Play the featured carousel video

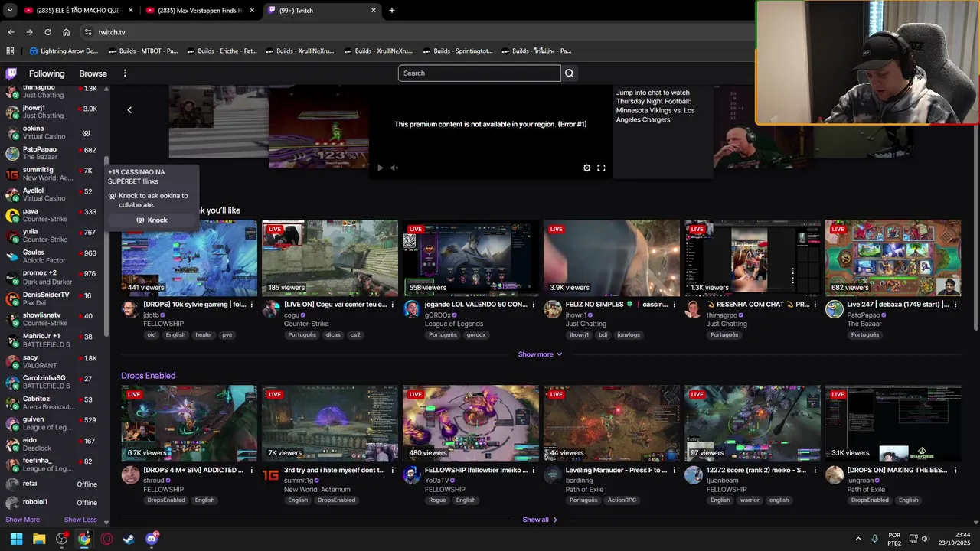click(380, 168)
